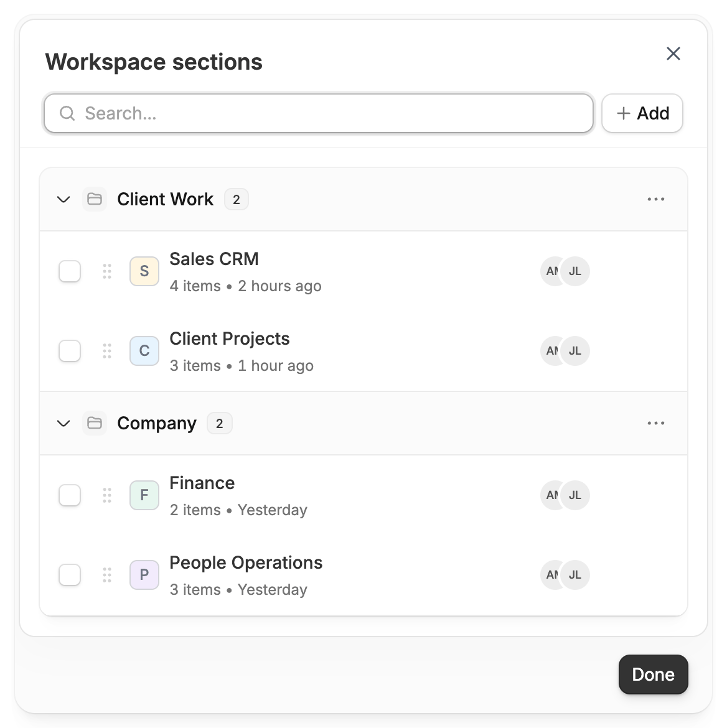Click the Sales CRM S icon
Screen dimensions: 727x728
[x=144, y=271]
